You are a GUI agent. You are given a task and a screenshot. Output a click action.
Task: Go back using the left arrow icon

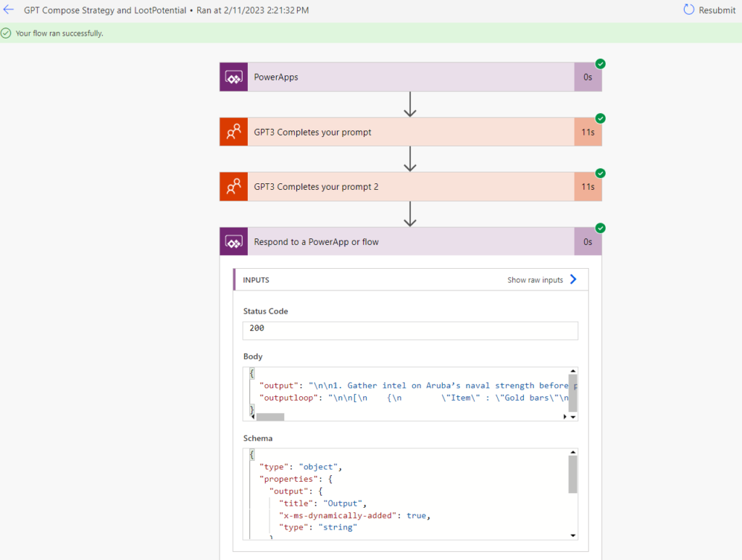click(9, 9)
